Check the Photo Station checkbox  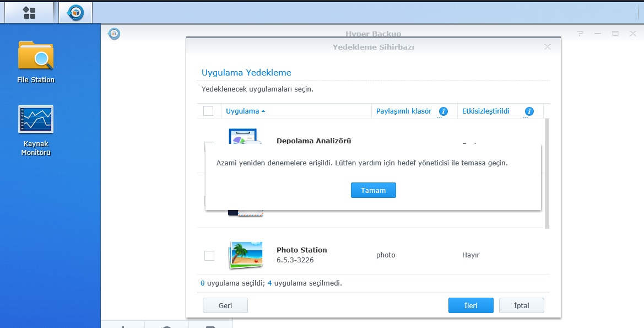coord(209,255)
